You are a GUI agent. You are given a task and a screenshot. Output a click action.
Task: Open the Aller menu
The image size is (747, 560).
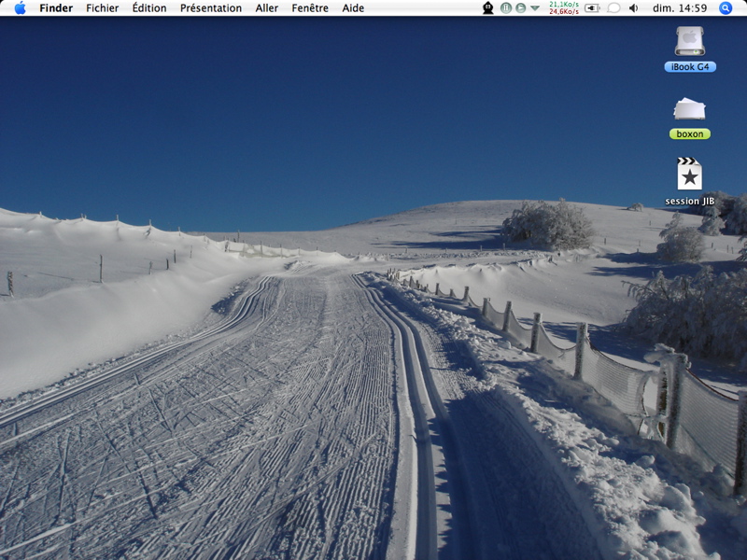[266, 8]
